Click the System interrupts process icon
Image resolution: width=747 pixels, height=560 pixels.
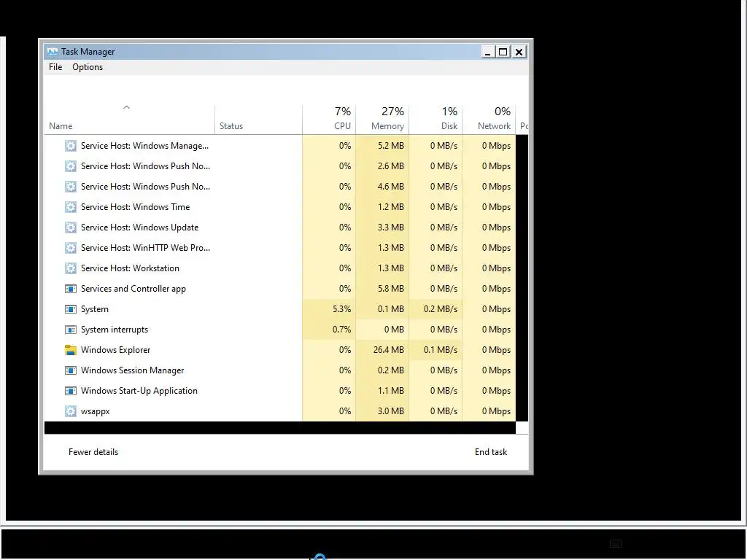pyautogui.click(x=71, y=330)
